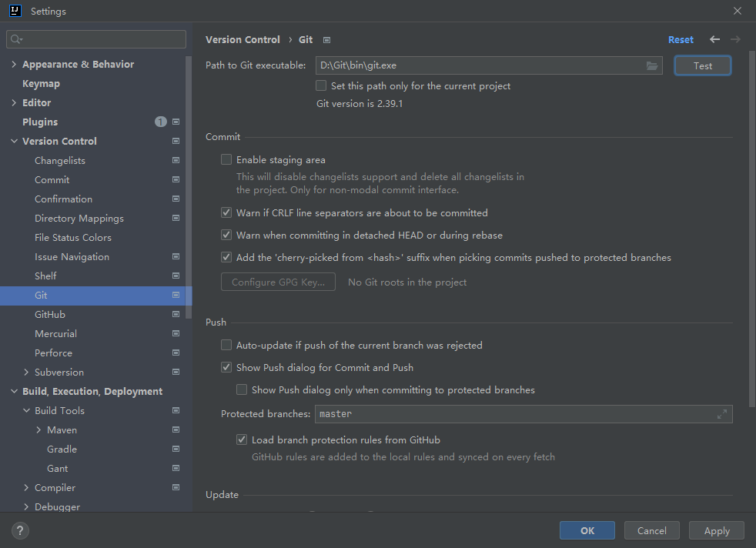Open the Keymap settings page
Image resolution: width=756 pixels, height=548 pixels.
[x=41, y=83]
